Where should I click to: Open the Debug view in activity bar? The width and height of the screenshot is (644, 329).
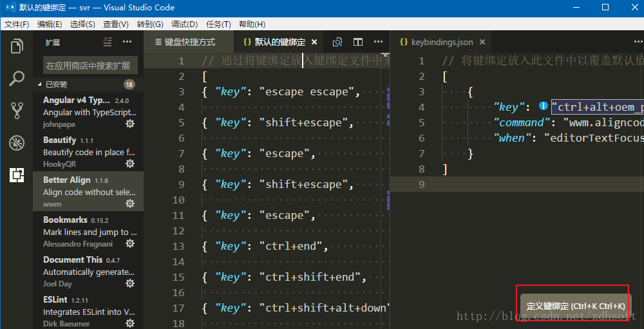pyautogui.click(x=17, y=142)
